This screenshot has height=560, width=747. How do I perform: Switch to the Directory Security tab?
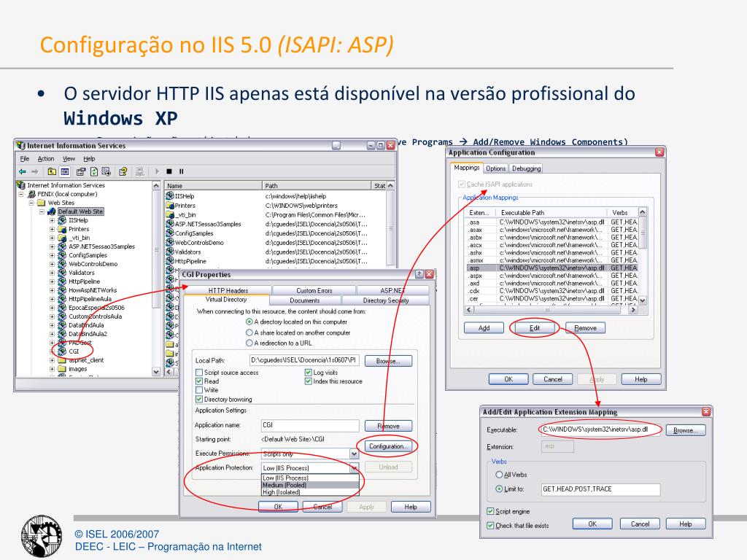386,300
